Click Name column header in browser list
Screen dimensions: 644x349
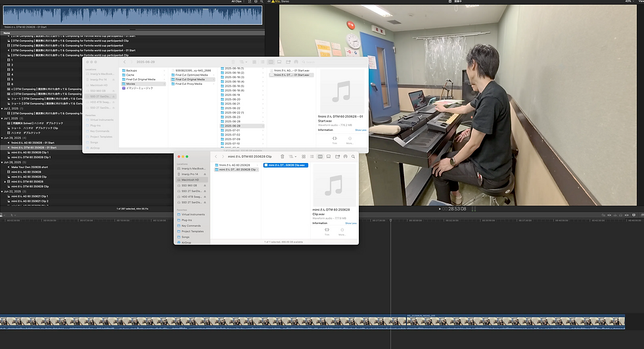click(x=7, y=33)
